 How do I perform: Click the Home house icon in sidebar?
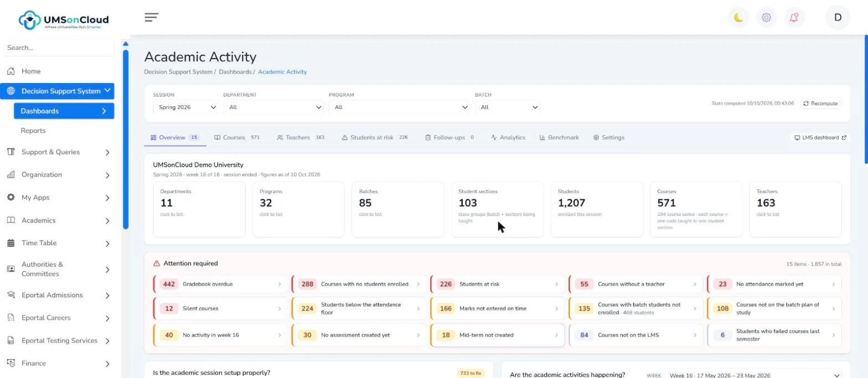[x=11, y=71]
